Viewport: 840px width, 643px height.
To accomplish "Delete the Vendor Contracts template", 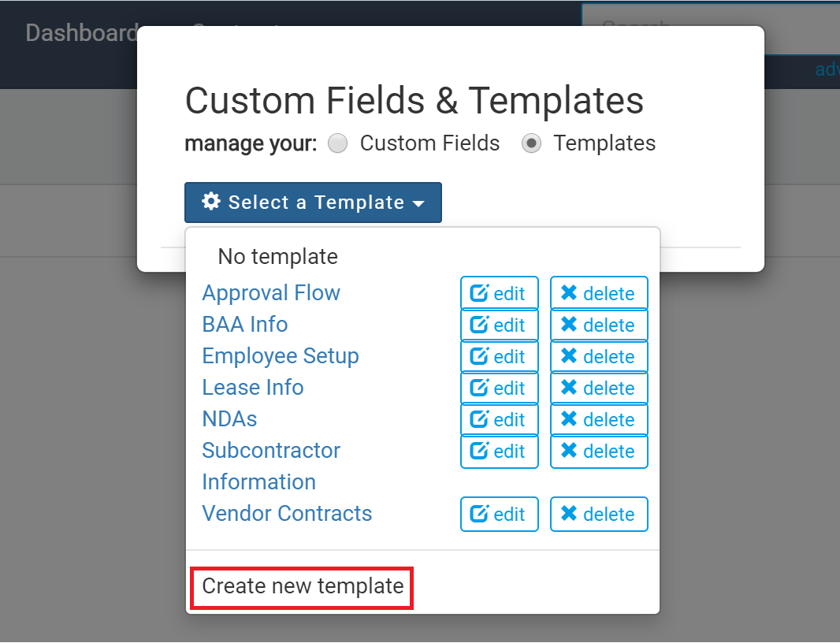I will tap(599, 514).
